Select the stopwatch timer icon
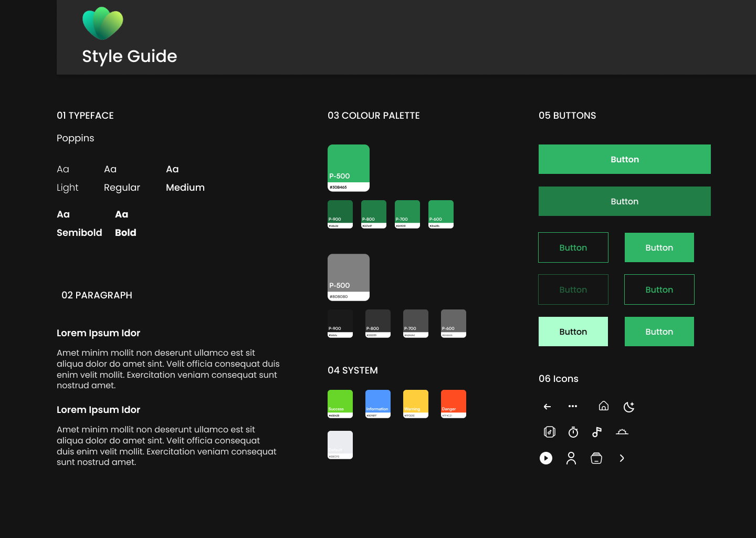This screenshot has height=538, width=756. click(x=573, y=432)
